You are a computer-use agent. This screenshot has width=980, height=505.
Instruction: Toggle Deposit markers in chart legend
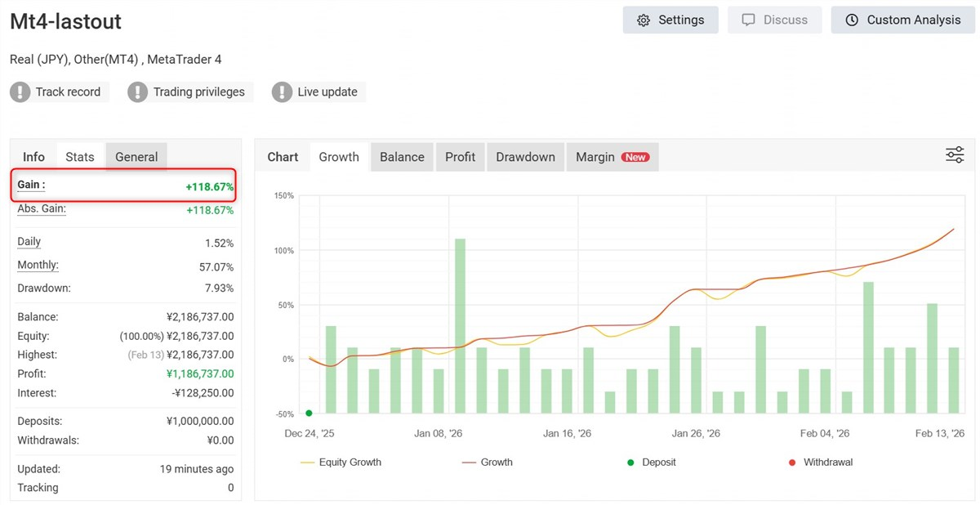(x=652, y=463)
